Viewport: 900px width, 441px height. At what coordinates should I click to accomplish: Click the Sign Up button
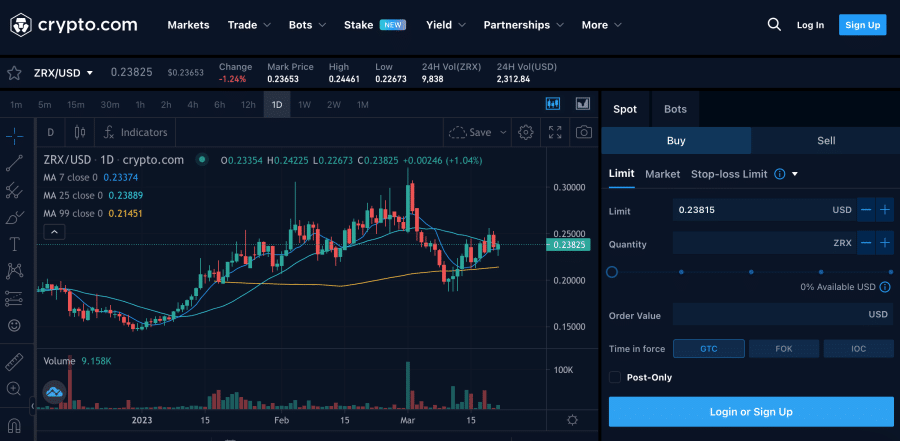click(x=863, y=25)
